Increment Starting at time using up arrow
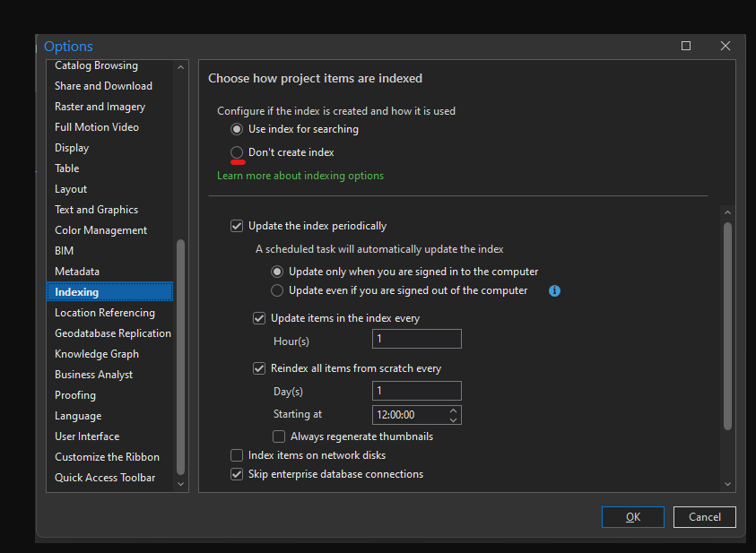756x553 pixels. point(453,410)
